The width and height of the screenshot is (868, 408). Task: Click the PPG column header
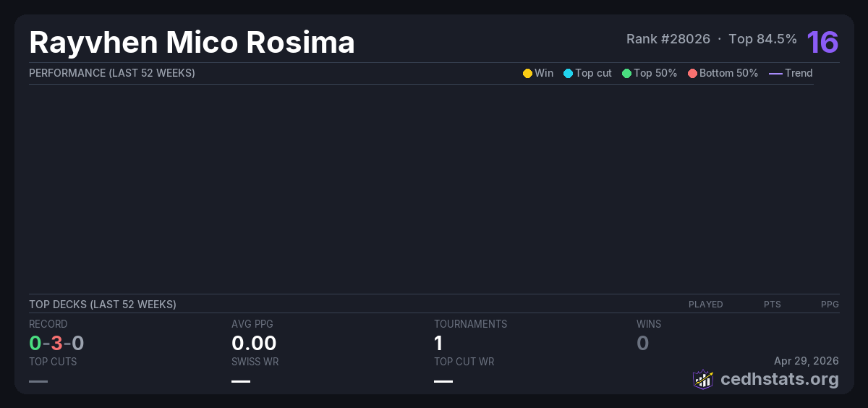(x=830, y=305)
